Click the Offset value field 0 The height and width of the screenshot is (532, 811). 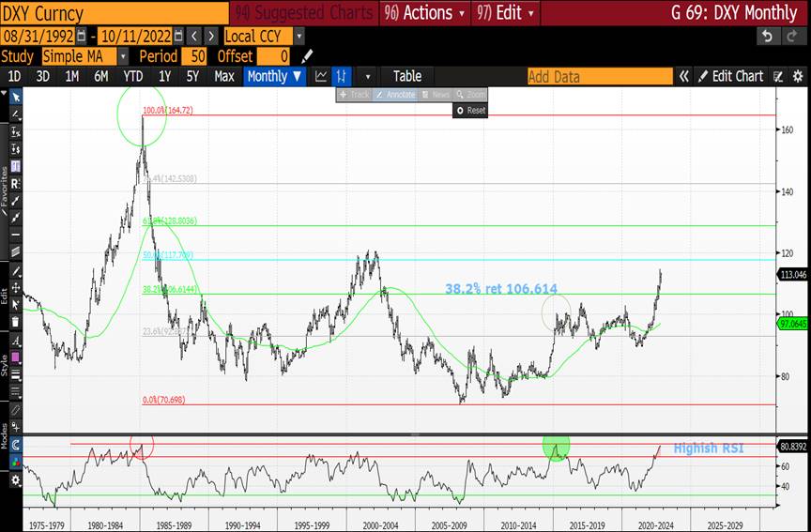point(273,56)
